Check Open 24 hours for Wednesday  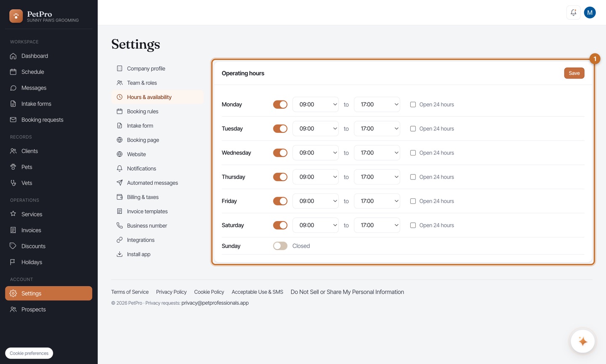[x=413, y=153]
